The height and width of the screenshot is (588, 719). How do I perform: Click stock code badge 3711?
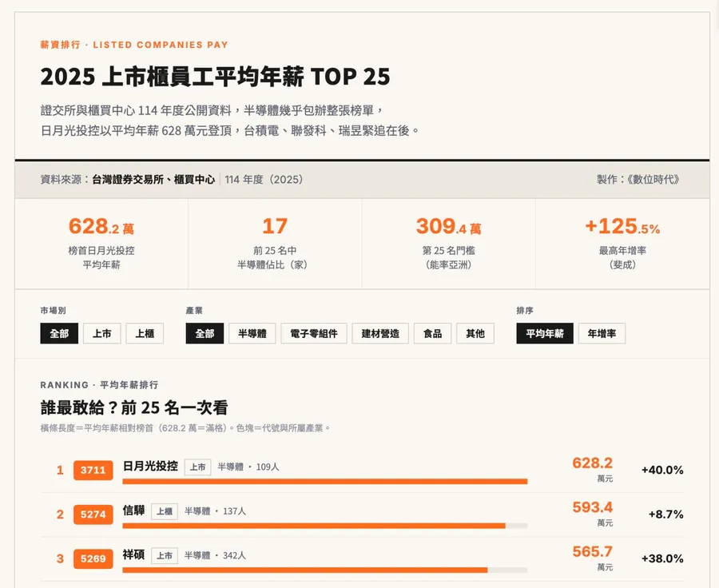coord(93,470)
